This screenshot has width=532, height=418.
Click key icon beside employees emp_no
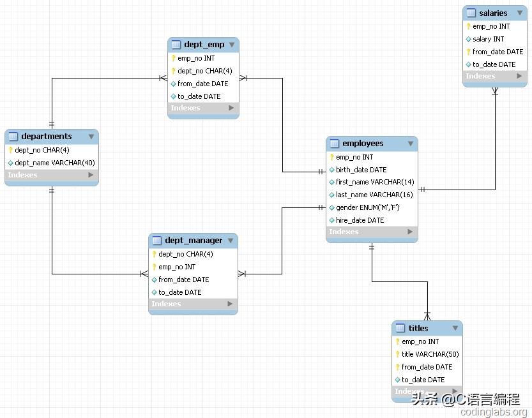coord(332,157)
